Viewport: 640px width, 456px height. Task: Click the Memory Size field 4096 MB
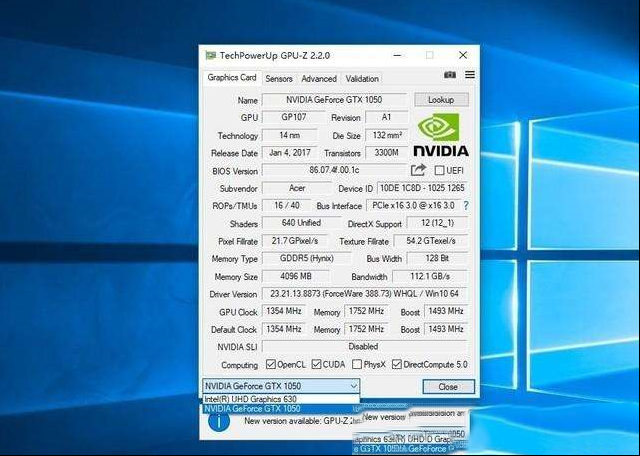[x=296, y=276]
